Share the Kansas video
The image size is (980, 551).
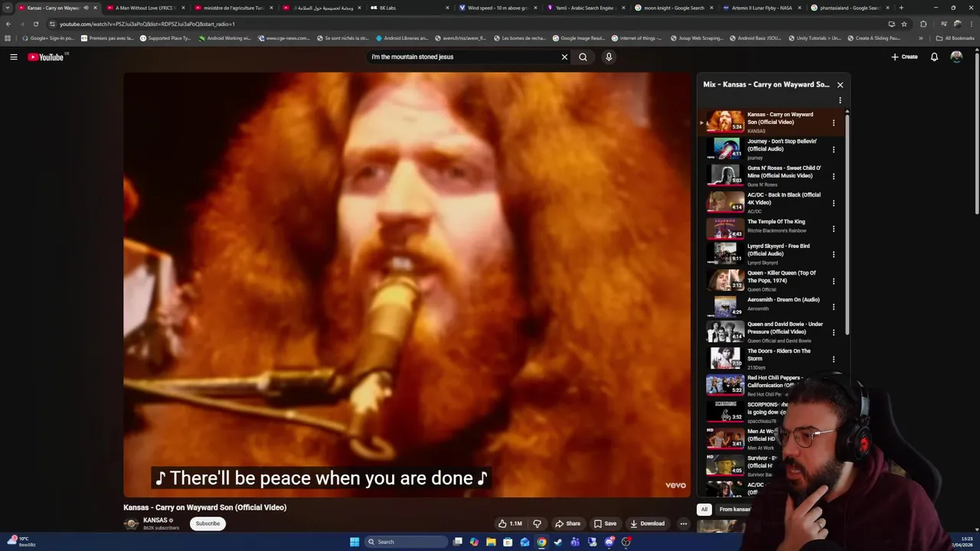pos(568,523)
